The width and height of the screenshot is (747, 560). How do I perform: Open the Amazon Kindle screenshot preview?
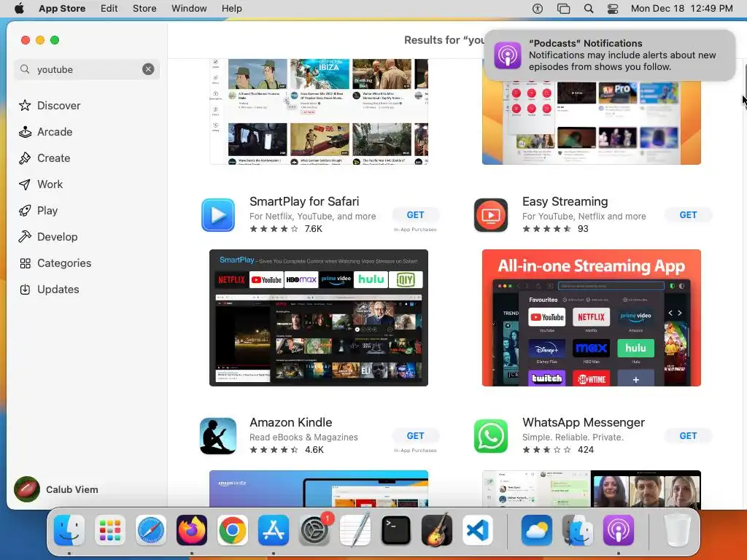[x=319, y=489]
